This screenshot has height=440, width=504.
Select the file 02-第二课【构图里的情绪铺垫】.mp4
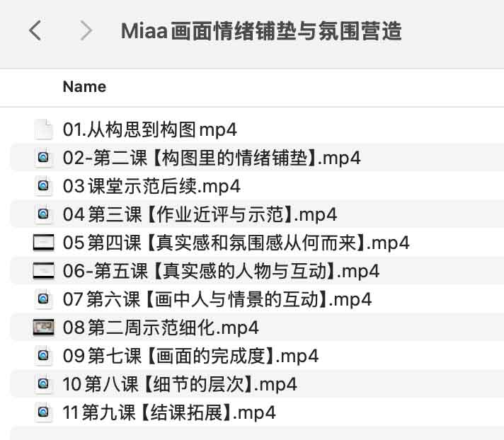tap(212, 158)
